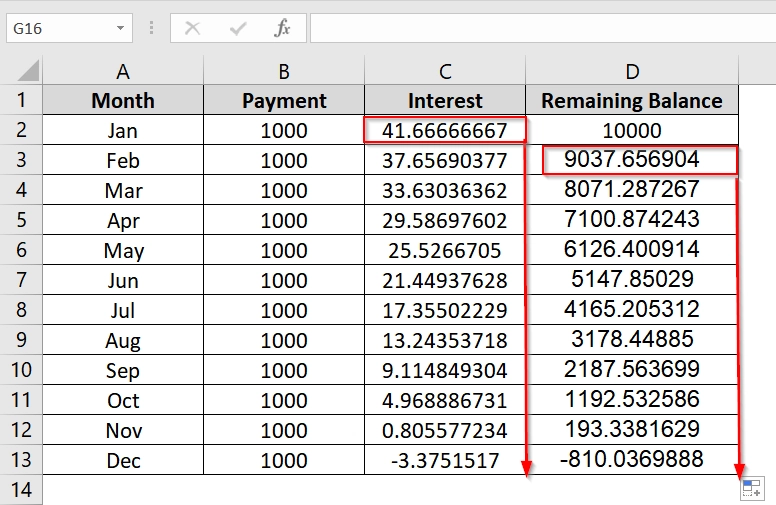Viewport: 776px width, 505px height.
Task: Select the interest cell 25.5266705
Action: coord(445,250)
